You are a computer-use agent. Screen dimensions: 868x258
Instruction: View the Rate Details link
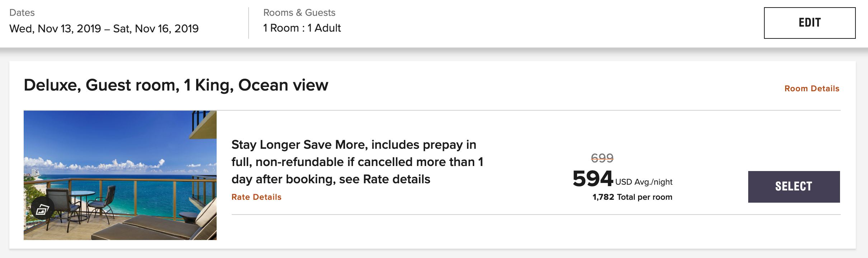[x=256, y=197]
